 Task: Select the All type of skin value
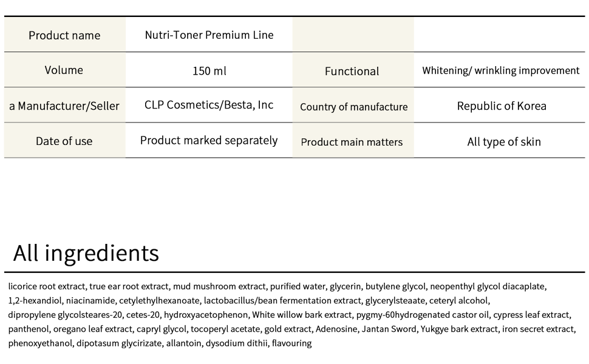(x=504, y=142)
